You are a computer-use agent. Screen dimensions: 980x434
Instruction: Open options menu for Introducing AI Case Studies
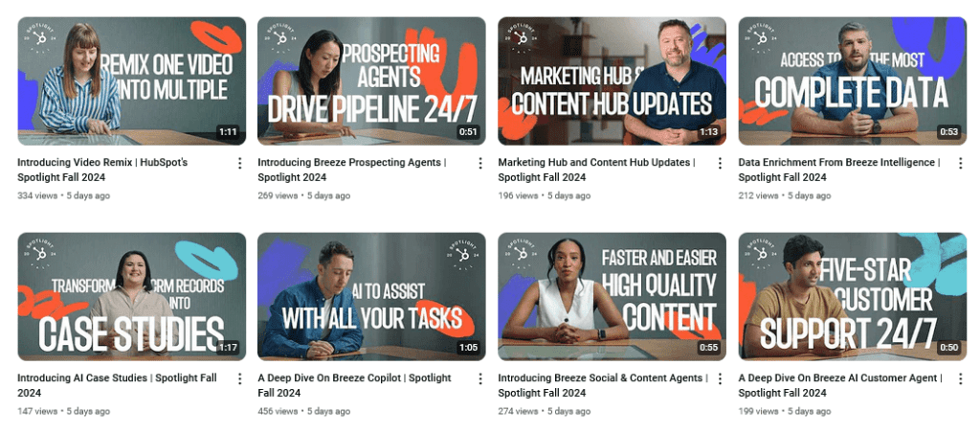pos(240,378)
